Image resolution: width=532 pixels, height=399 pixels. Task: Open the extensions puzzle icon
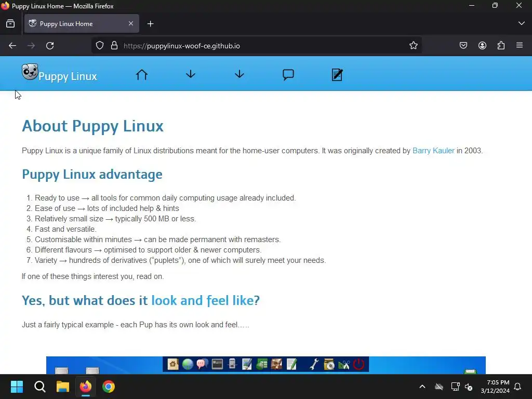pyautogui.click(x=501, y=46)
